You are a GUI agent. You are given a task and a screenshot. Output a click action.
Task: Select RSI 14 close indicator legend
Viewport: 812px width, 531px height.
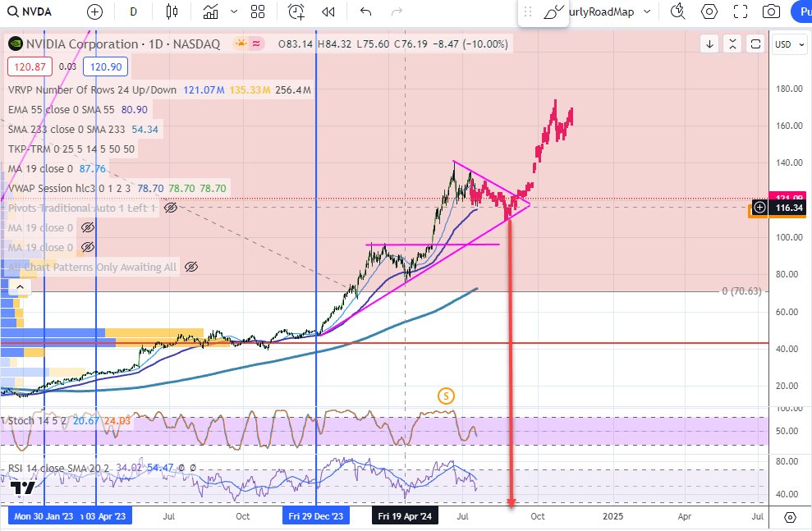[x=58, y=469]
